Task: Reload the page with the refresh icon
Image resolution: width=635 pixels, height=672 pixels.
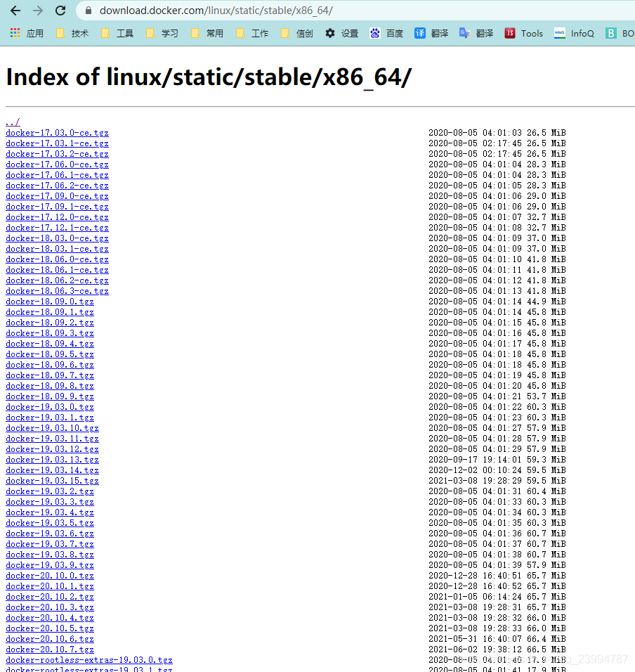Action: 60,11
